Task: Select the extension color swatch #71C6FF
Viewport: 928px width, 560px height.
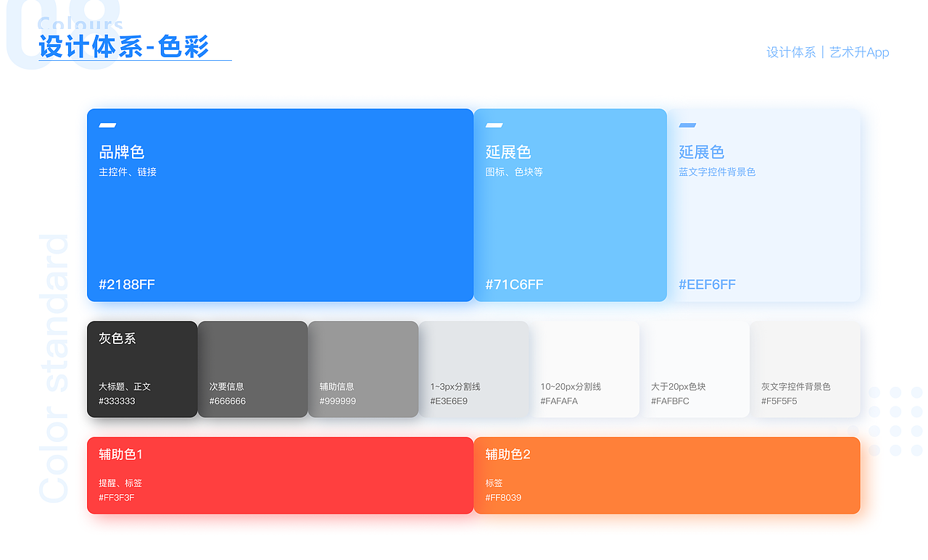Action: [570, 205]
